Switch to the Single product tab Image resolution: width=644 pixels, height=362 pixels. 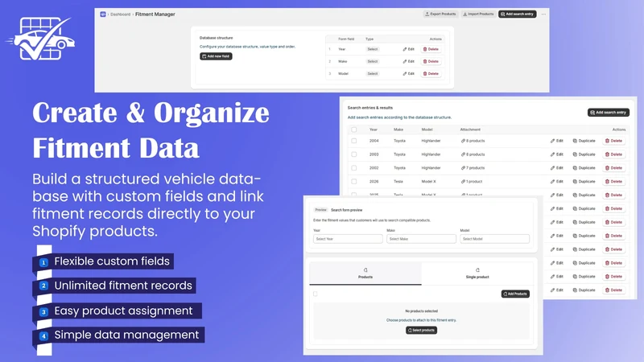pyautogui.click(x=477, y=274)
